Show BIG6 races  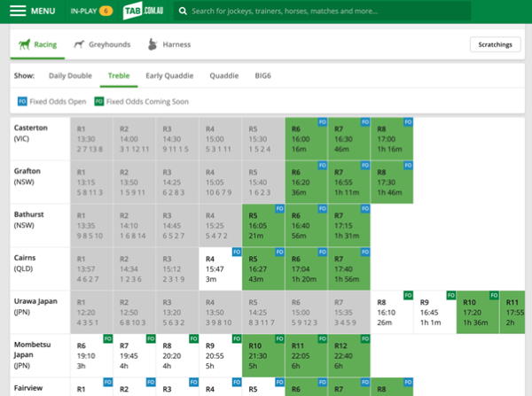[x=263, y=75]
